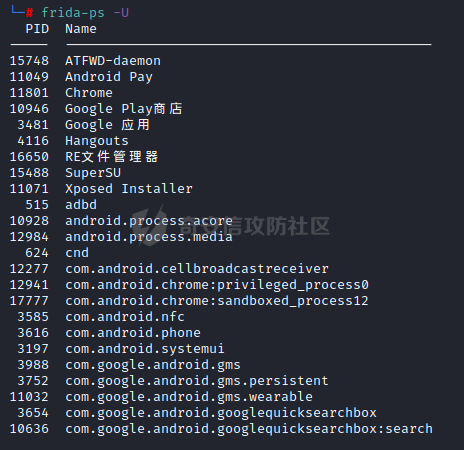The height and width of the screenshot is (450, 464).
Task: Click PID 10946 for Google Play
Action: coord(29,109)
